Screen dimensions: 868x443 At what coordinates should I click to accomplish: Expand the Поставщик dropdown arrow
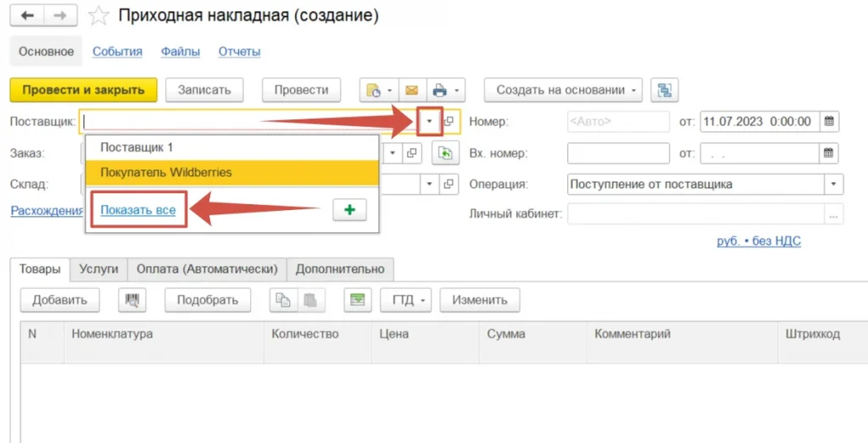point(430,121)
